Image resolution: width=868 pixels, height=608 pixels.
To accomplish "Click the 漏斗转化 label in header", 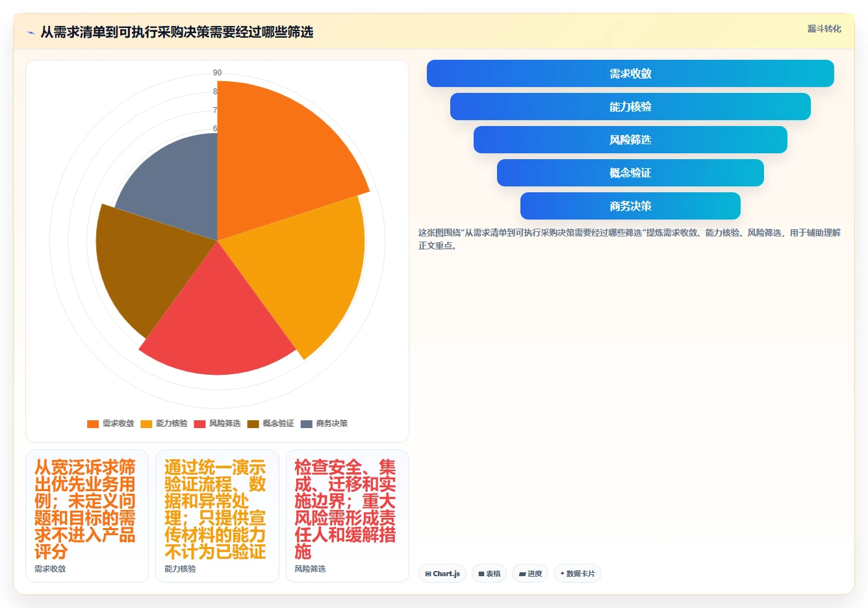I will pos(824,29).
